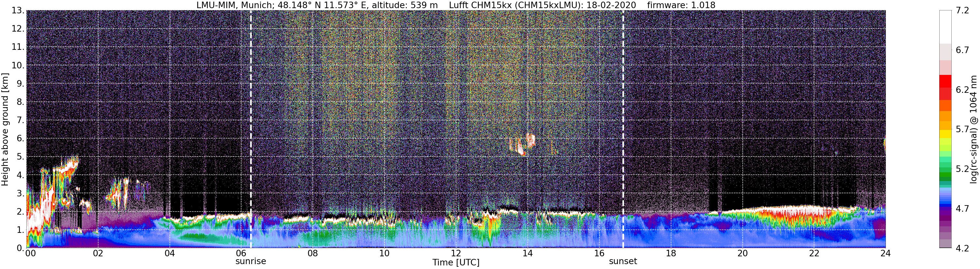Click the height tick label '2.'

tap(20, 212)
